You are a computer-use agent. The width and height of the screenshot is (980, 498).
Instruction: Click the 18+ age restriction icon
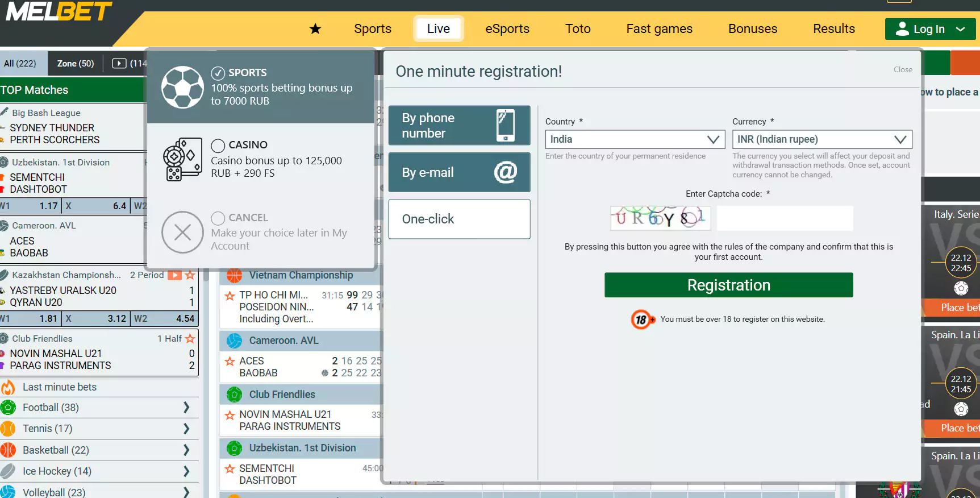click(x=643, y=319)
